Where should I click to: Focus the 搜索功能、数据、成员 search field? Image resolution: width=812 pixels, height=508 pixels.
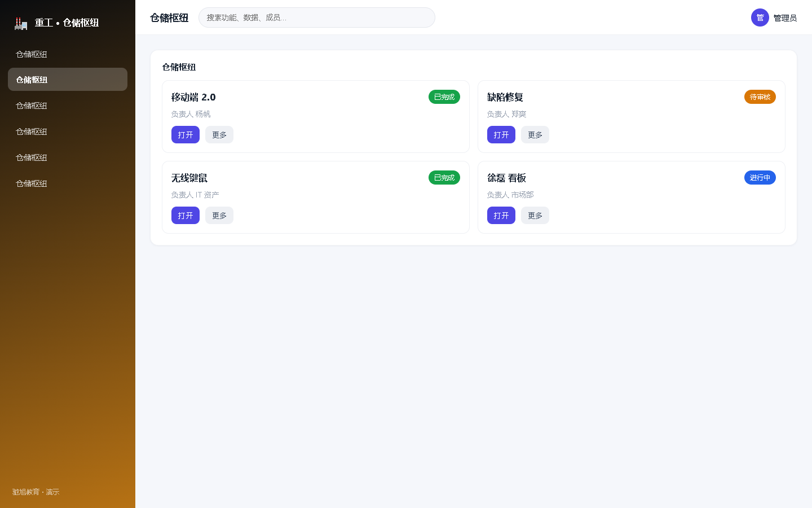pyautogui.click(x=317, y=17)
